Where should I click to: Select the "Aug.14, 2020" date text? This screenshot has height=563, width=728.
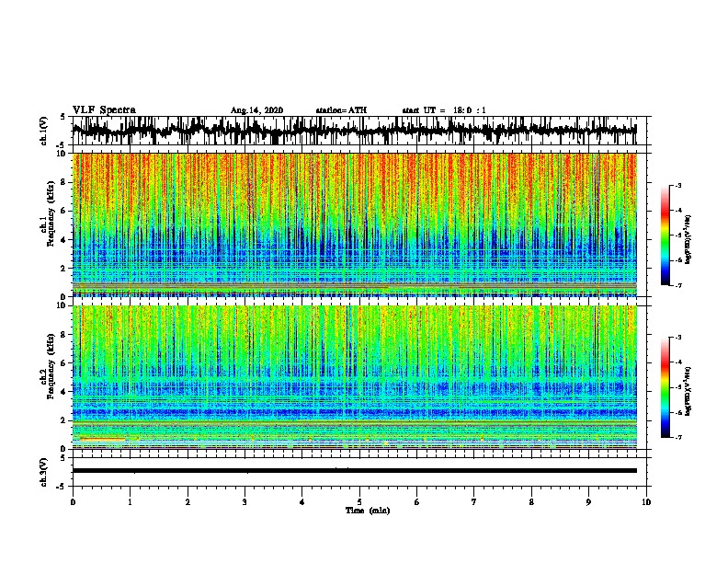coord(256,110)
